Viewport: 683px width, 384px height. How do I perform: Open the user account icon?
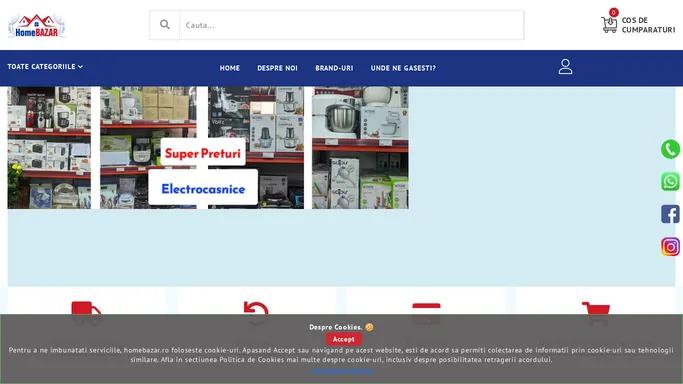tap(565, 67)
